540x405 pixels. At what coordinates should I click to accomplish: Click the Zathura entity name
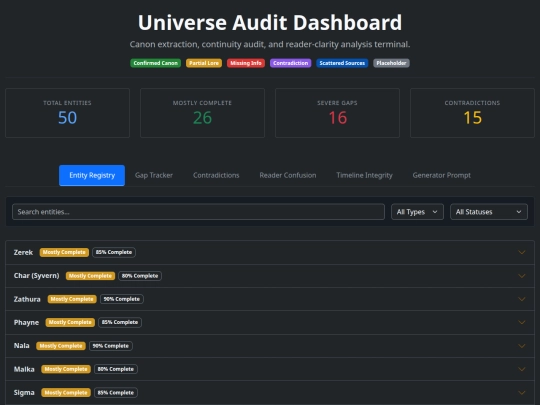pos(27,299)
